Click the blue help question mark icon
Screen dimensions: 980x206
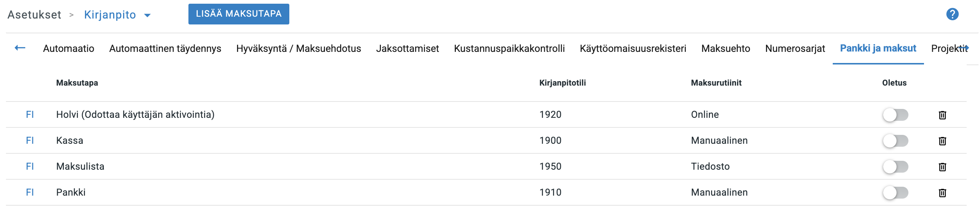pyautogui.click(x=952, y=14)
